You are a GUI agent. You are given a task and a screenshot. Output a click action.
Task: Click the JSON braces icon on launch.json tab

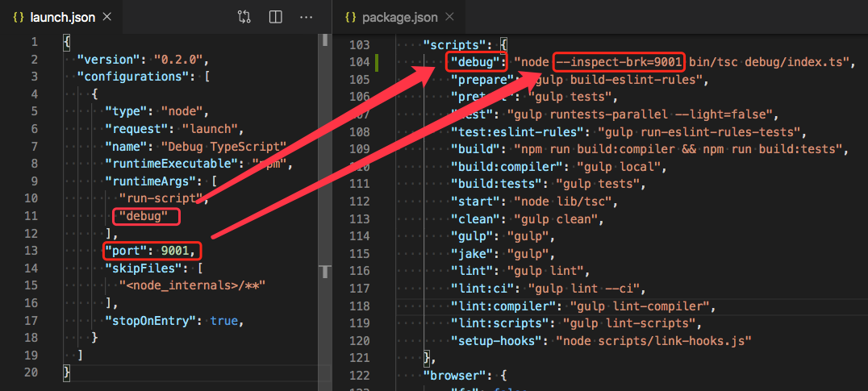[18, 17]
